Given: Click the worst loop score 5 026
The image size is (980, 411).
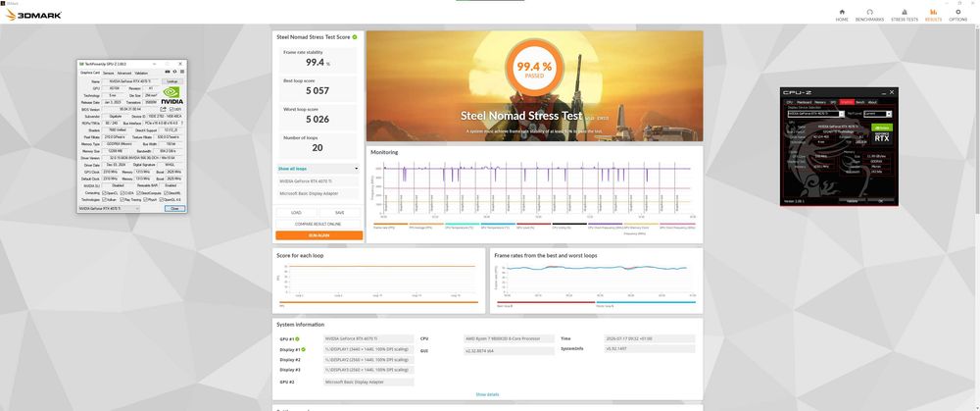Looking at the screenshot, I should click(x=318, y=119).
